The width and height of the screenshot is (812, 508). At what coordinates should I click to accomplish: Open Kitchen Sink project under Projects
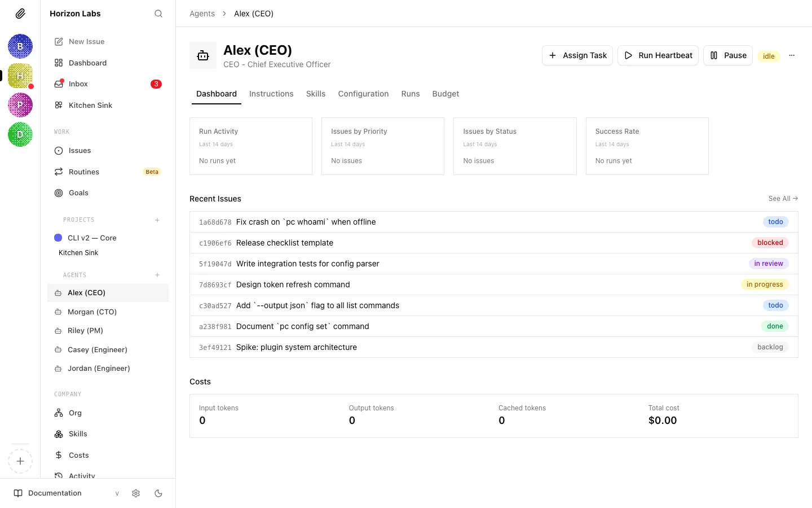click(x=78, y=253)
